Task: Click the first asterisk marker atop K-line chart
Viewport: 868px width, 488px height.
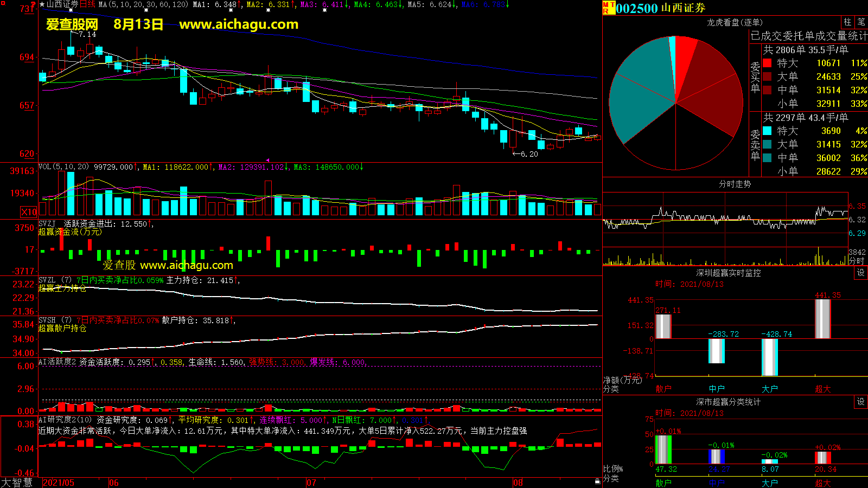Action: 71,10
